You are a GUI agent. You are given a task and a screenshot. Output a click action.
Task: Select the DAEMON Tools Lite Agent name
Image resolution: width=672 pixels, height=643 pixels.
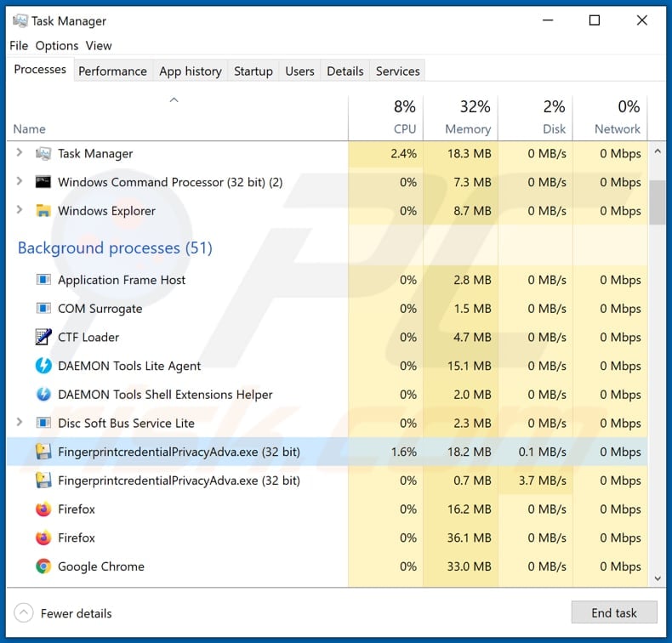point(129,366)
